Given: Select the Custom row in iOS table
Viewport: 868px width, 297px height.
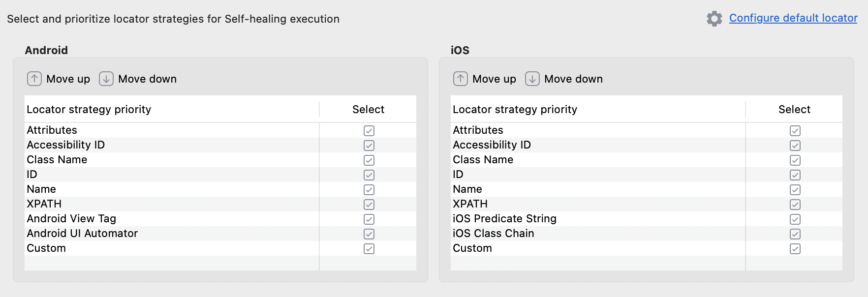Looking at the screenshot, I should (x=647, y=248).
